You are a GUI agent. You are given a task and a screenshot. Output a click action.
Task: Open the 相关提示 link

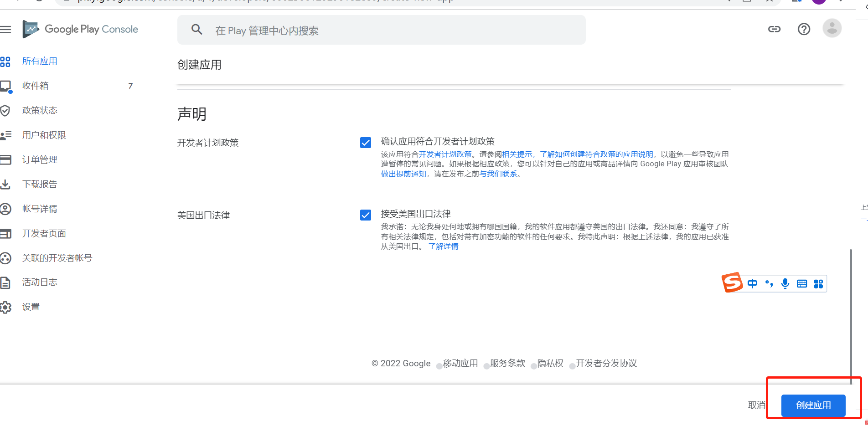[517, 154]
